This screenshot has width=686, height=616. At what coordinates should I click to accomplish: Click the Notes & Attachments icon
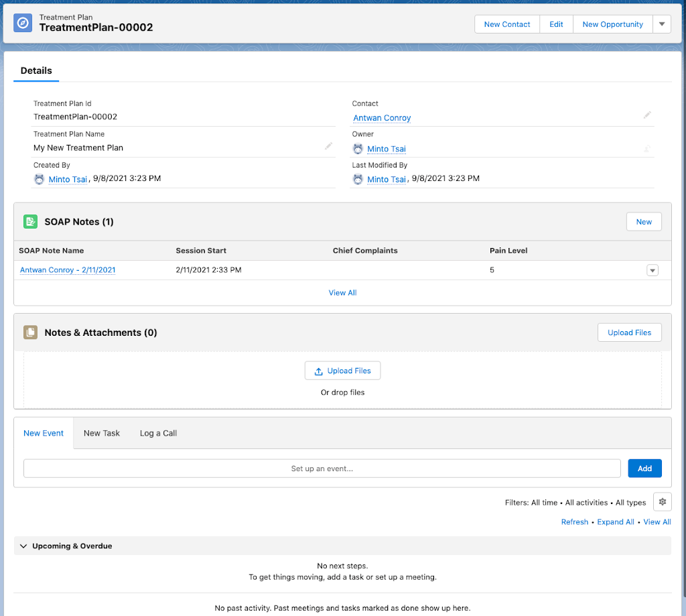30,332
